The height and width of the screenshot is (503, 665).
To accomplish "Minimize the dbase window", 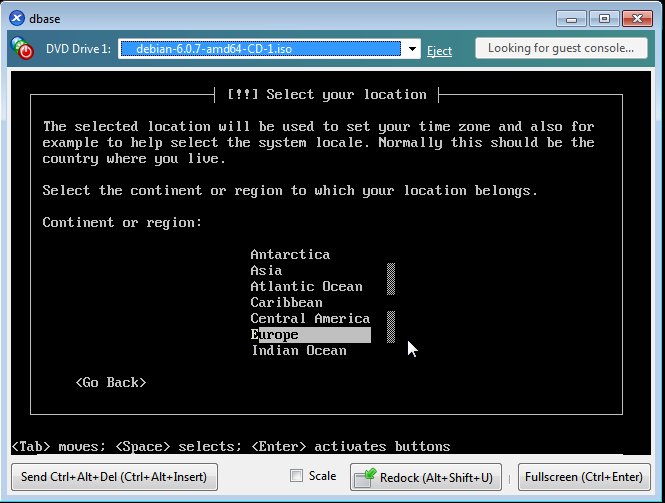I will pos(571,19).
